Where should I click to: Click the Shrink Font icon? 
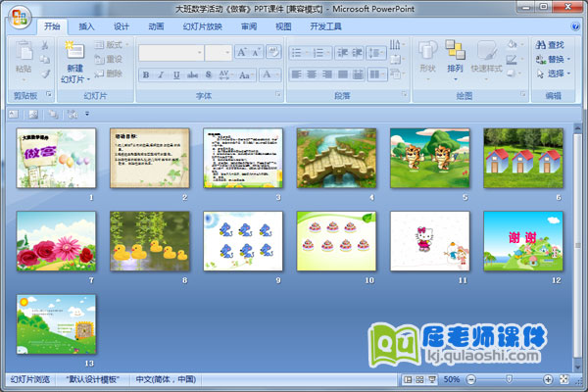257,52
